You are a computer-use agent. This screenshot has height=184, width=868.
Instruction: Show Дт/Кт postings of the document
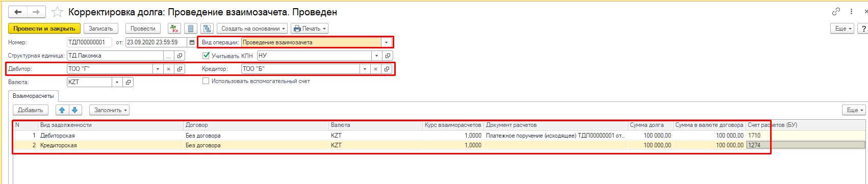174,29
